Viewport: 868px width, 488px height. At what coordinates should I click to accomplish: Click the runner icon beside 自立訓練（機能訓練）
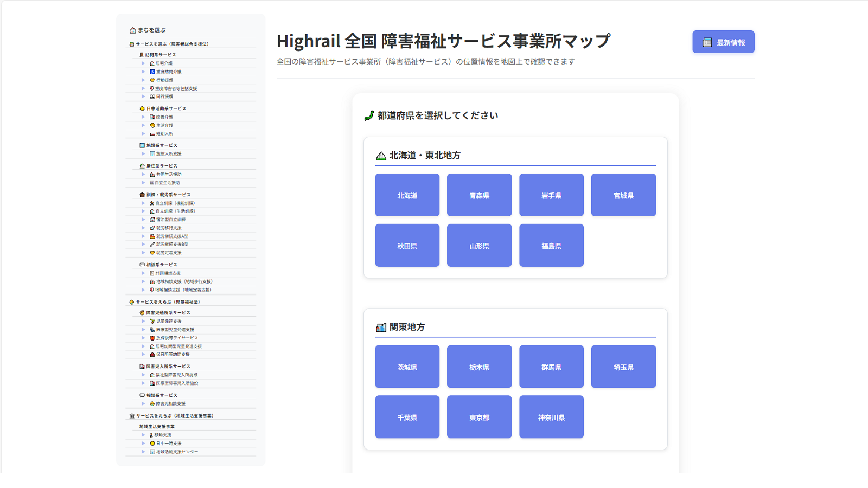click(152, 203)
